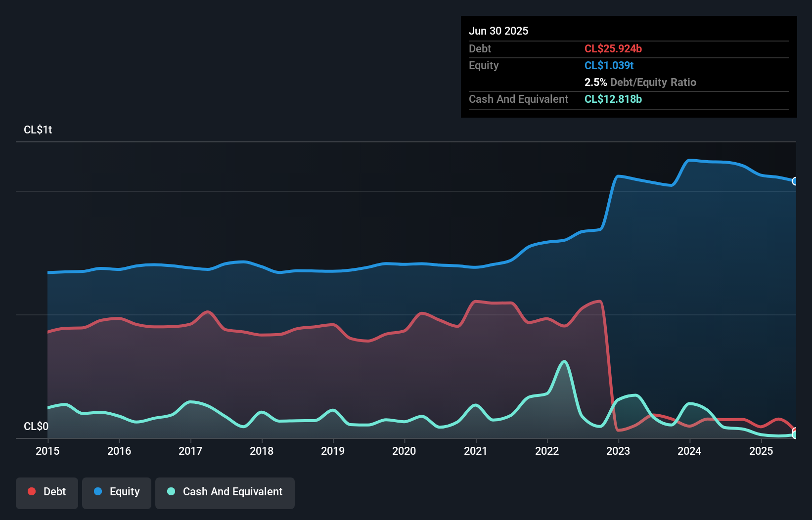
Task: Click the Debt value CL$25.924b
Action: click(613, 48)
